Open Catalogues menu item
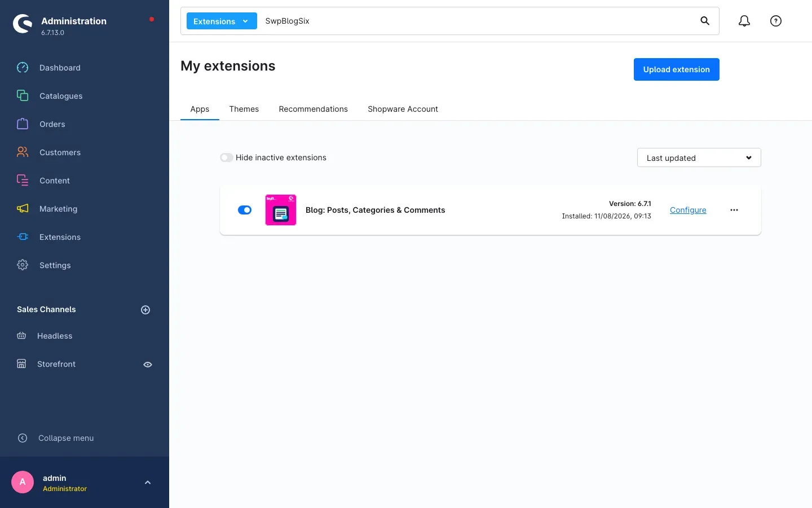 point(61,96)
